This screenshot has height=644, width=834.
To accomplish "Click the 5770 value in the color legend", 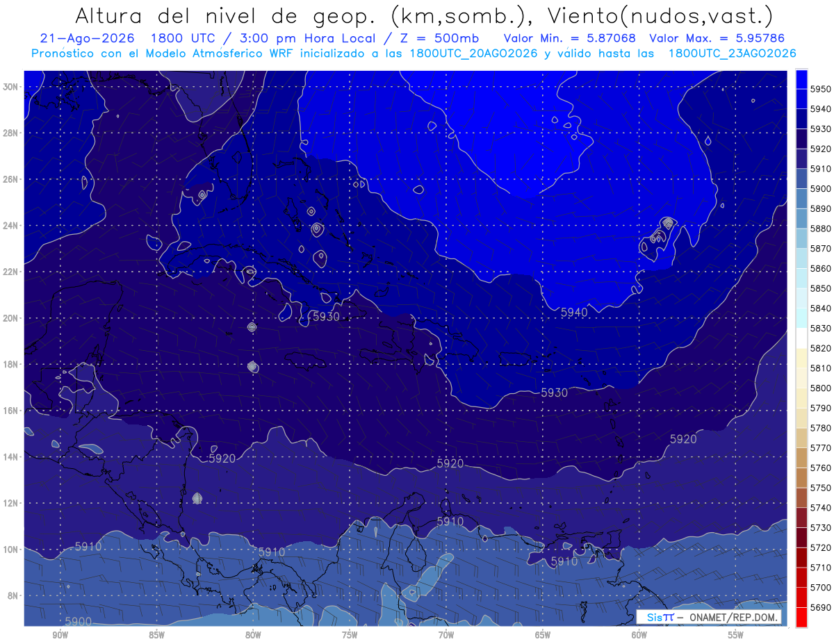I will 820,447.
